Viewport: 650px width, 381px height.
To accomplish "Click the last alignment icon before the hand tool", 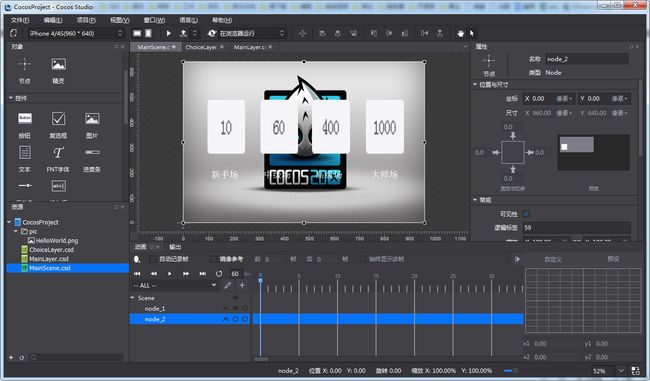I will (x=440, y=33).
